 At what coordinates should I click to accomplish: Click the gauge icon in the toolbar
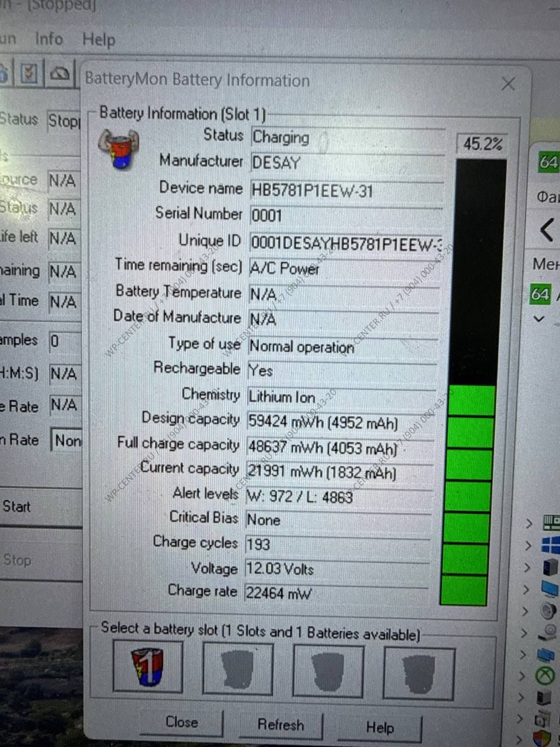point(61,74)
